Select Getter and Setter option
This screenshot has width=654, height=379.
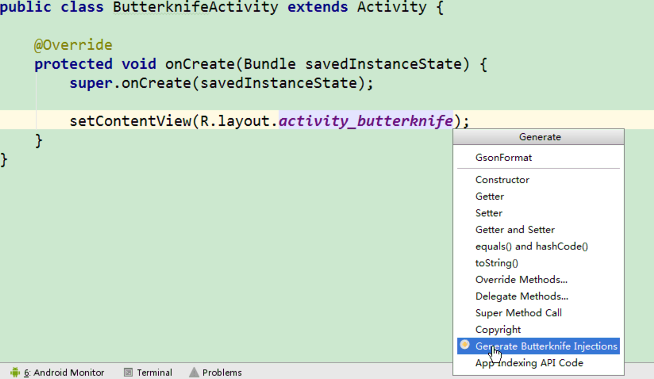(x=538, y=230)
